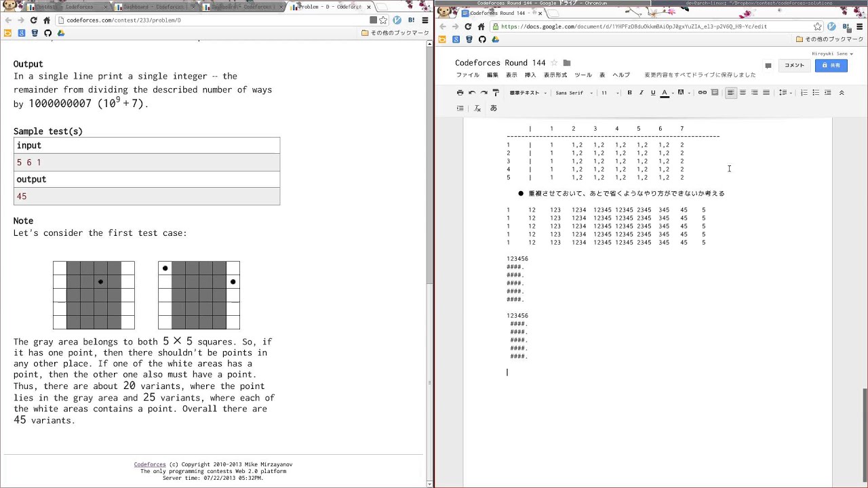
Task: Switch to first Codeforces Contests tab
Action: click(x=66, y=7)
